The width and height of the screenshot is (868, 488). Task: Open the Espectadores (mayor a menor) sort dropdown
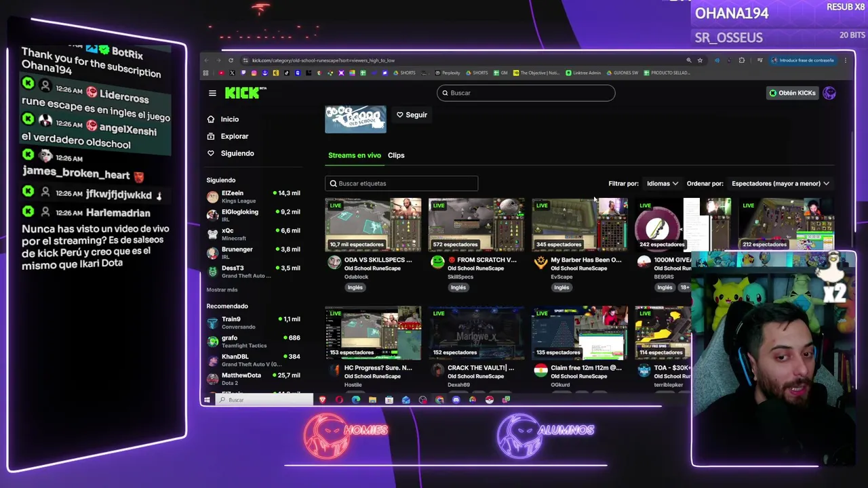[x=781, y=183]
